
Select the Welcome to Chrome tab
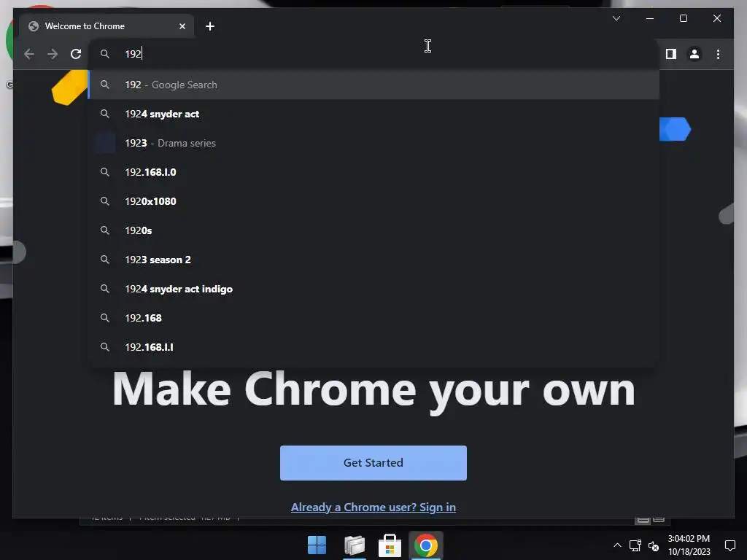coord(107,26)
